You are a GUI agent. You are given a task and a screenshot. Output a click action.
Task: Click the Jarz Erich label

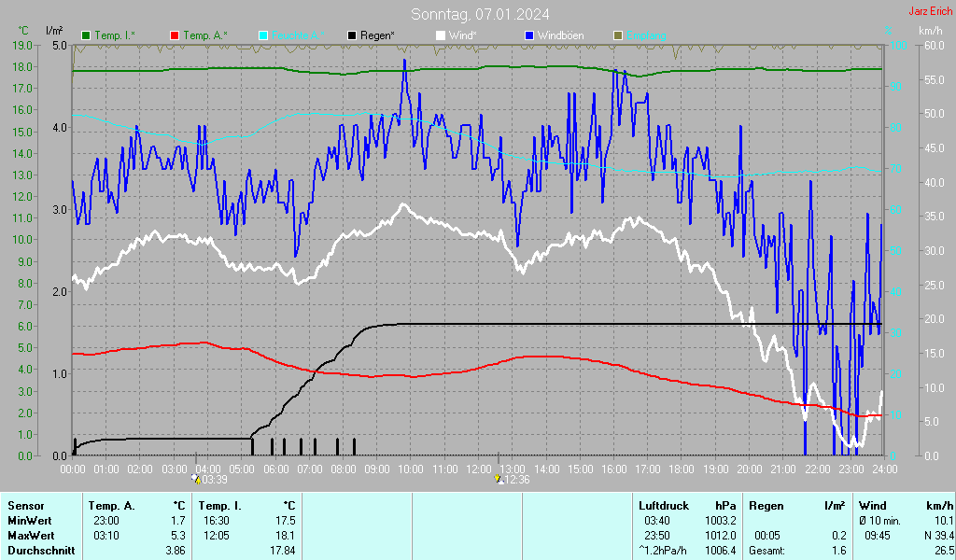[931, 12]
